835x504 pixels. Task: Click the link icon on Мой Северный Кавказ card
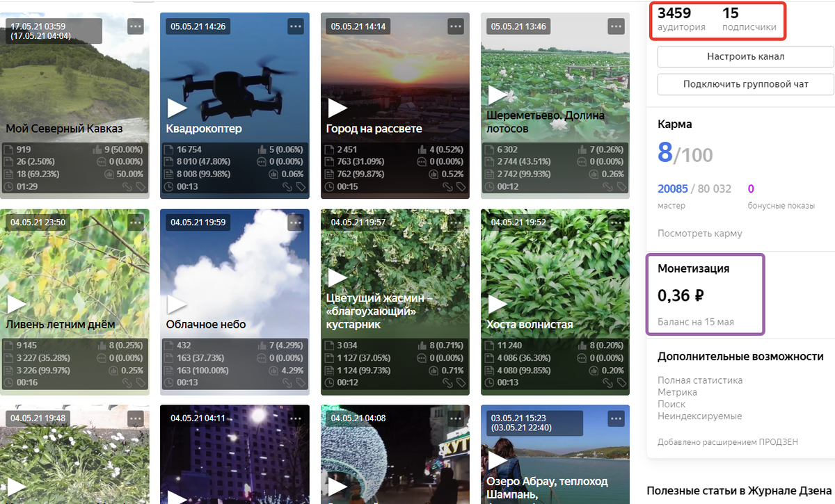pyautogui.click(x=127, y=187)
